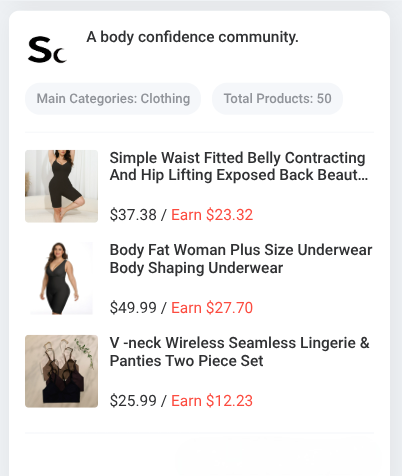
Task: Open the black bodysuit product thumbnail
Action: coord(61,186)
